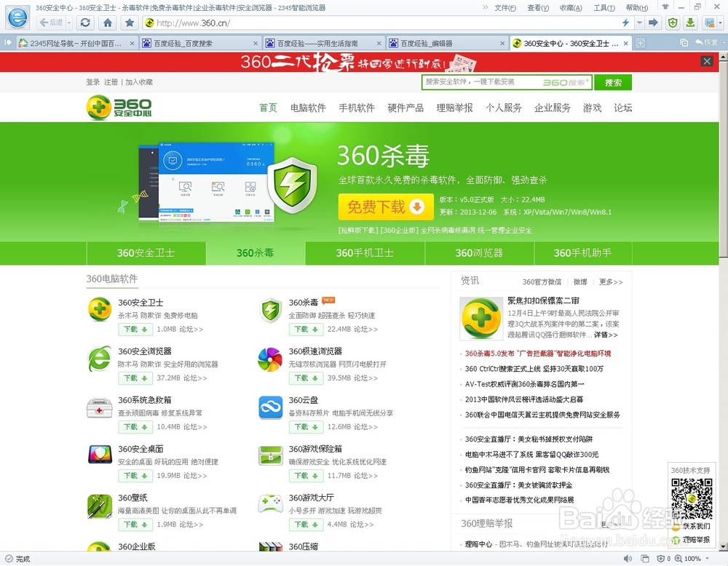728x566 pixels.
Task: Reload the page with refresh icon
Action: pyautogui.click(x=85, y=23)
